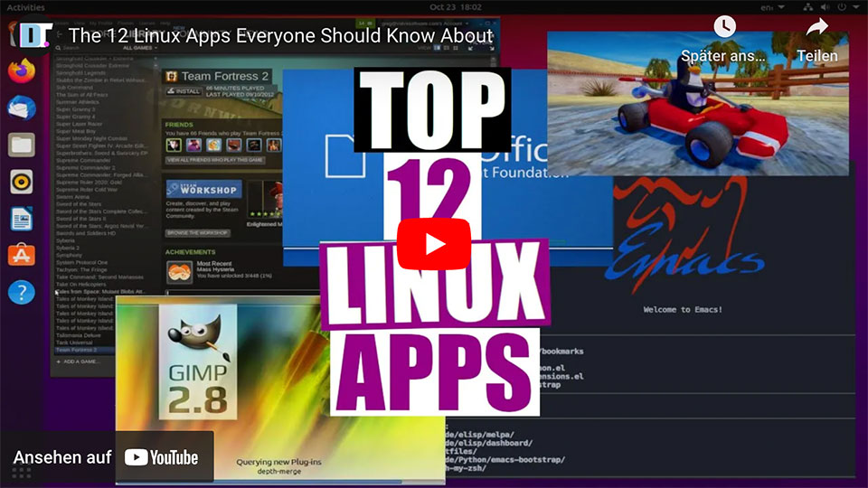Select Supreme Commander 2 in the game list
868x488 pixels.
[x=86, y=168]
